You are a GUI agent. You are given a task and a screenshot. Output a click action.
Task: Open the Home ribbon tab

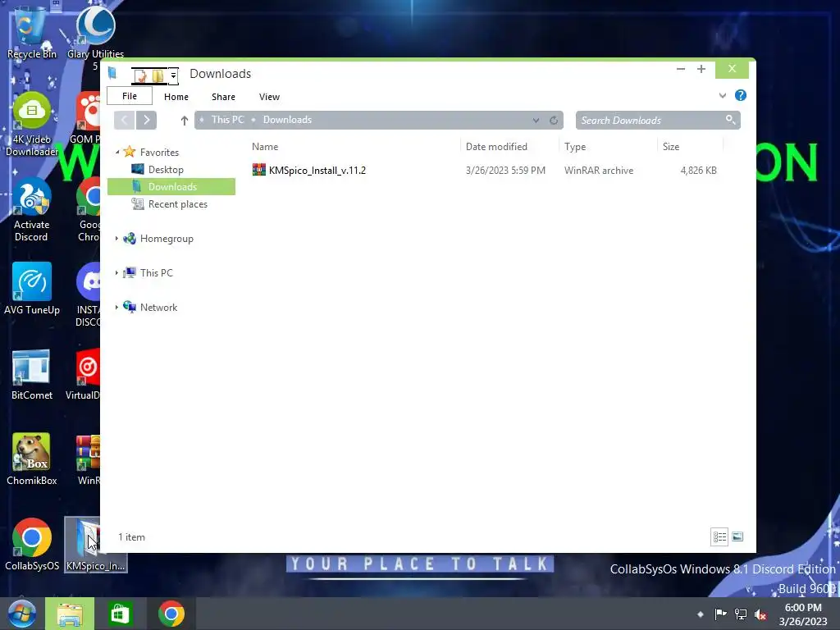(x=176, y=97)
